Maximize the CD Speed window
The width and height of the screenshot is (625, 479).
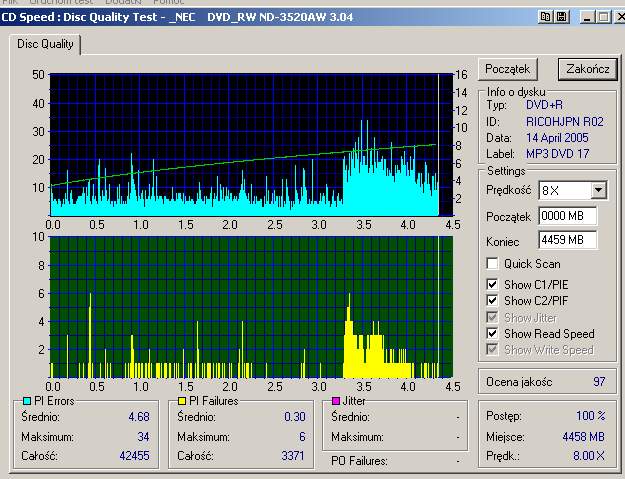(604, 17)
